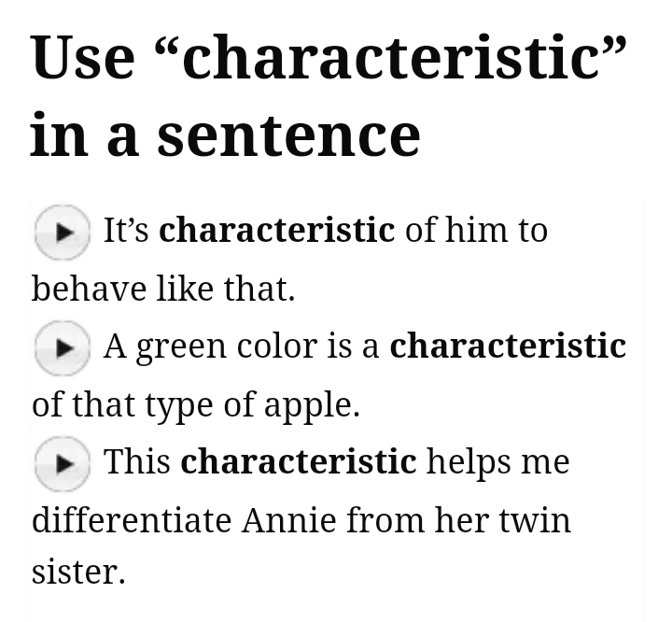Viewport: 672px width, 622px height.
Task: Click the phrase "helps me"
Action: tap(497, 461)
